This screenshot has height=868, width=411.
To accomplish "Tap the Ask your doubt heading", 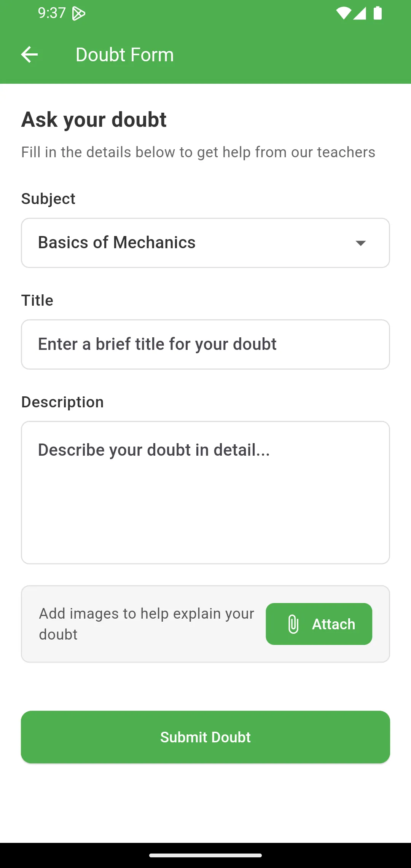I will point(94,119).
